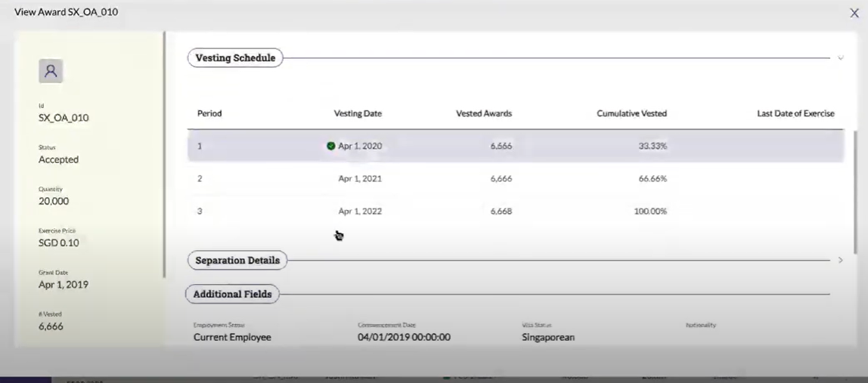Click the Cumulative Vested column header
The width and height of the screenshot is (868, 383).
(x=631, y=113)
